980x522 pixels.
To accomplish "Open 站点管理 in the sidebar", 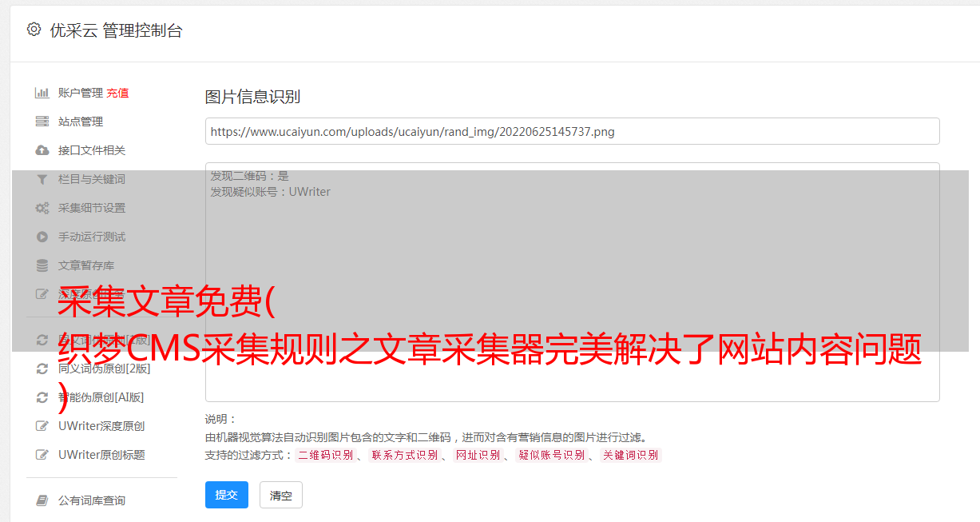I will click(81, 122).
